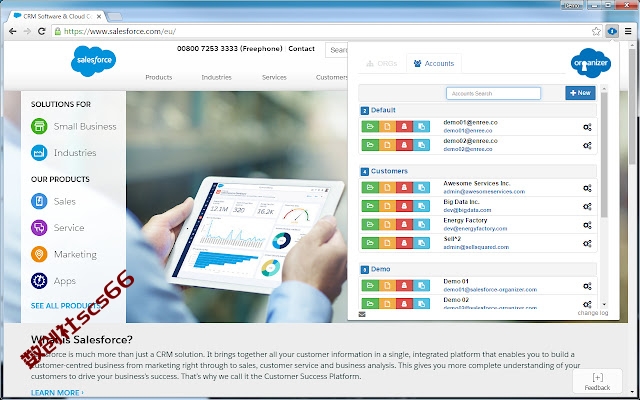
Task: Click blue copy icon for Awesome Services Inc.
Action: point(421,187)
